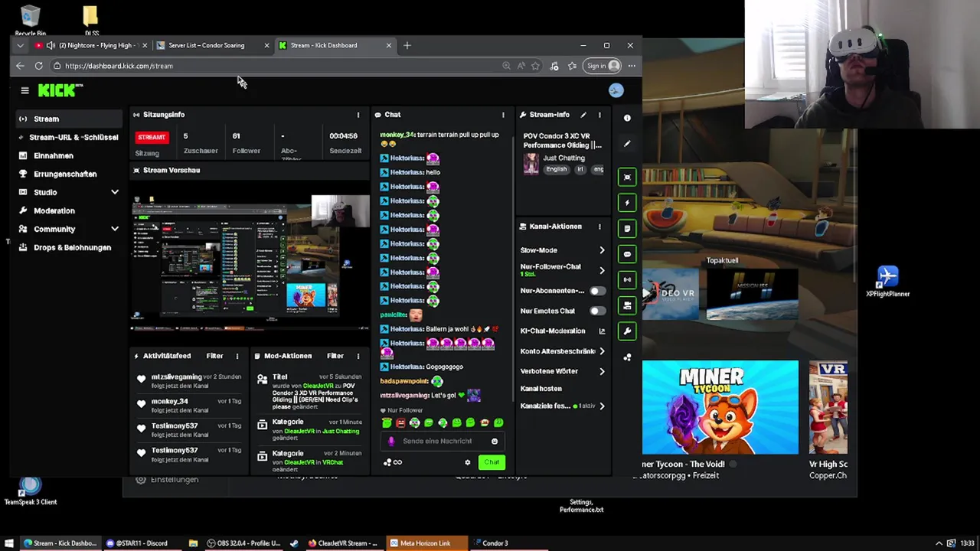Open Moderation in the sidebar
Viewport: 980px width, 551px height.
coord(68,210)
